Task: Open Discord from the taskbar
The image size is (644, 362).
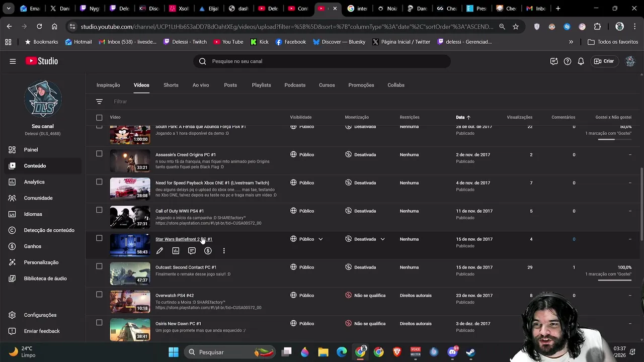Action: point(452,352)
